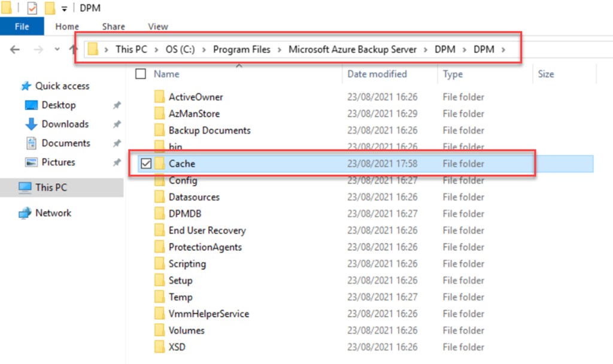The width and height of the screenshot is (613, 364).
Task: Select the XSD folder icon
Action: [159, 347]
